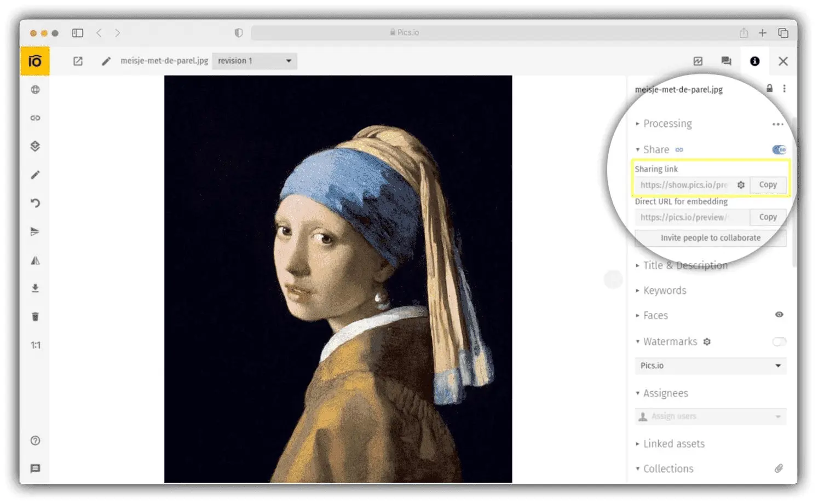Image resolution: width=818 pixels, height=504 pixels.
Task: Enable the Watermarks toggle
Action: (779, 342)
